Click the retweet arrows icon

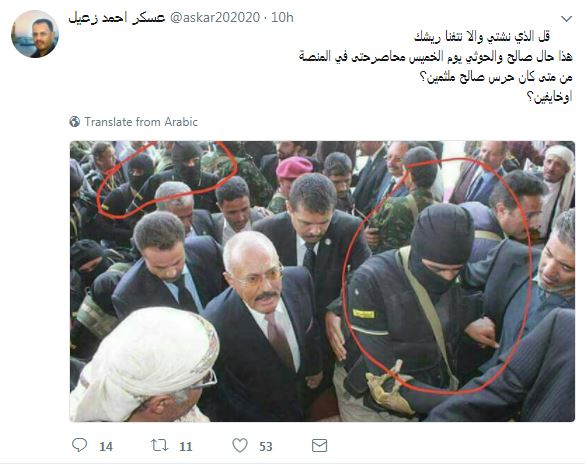tap(159, 445)
